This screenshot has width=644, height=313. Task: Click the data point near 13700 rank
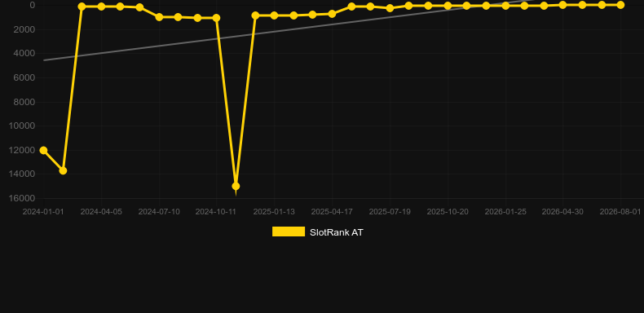[63, 170]
